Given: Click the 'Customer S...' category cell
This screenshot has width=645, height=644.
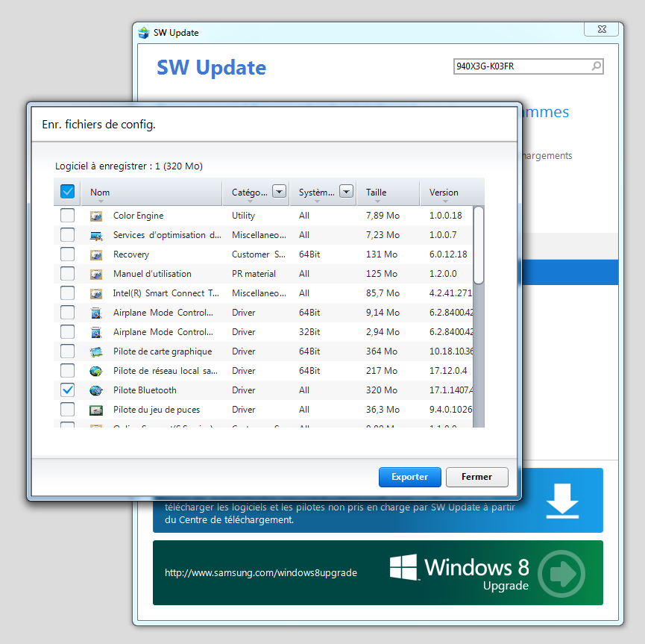Looking at the screenshot, I should (258, 254).
